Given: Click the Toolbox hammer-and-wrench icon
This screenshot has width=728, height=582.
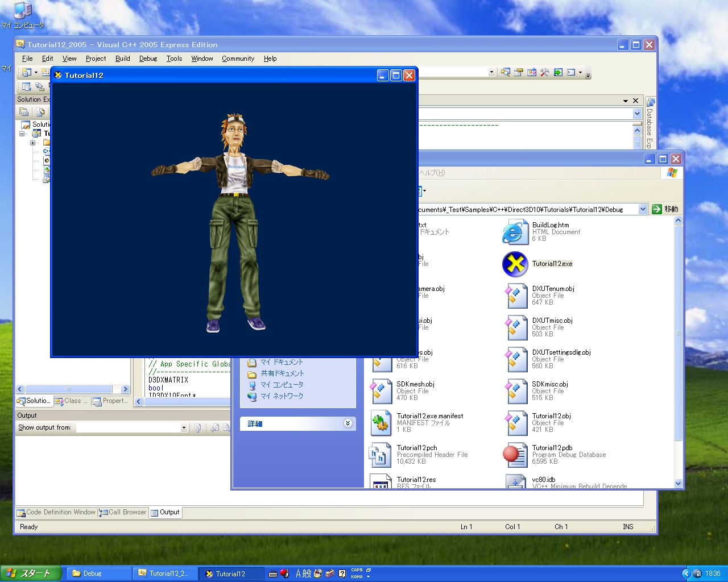Looking at the screenshot, I should point(545,72).
